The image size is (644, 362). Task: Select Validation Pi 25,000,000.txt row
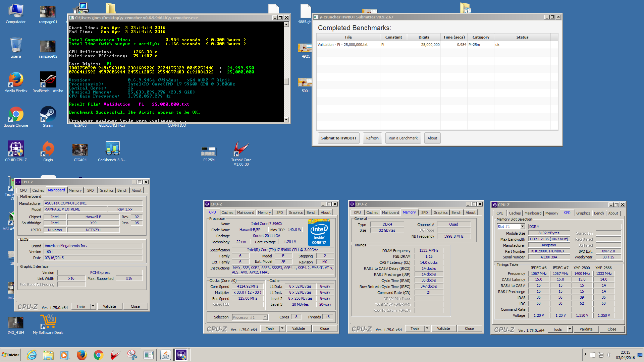click(x=437, y=45)
